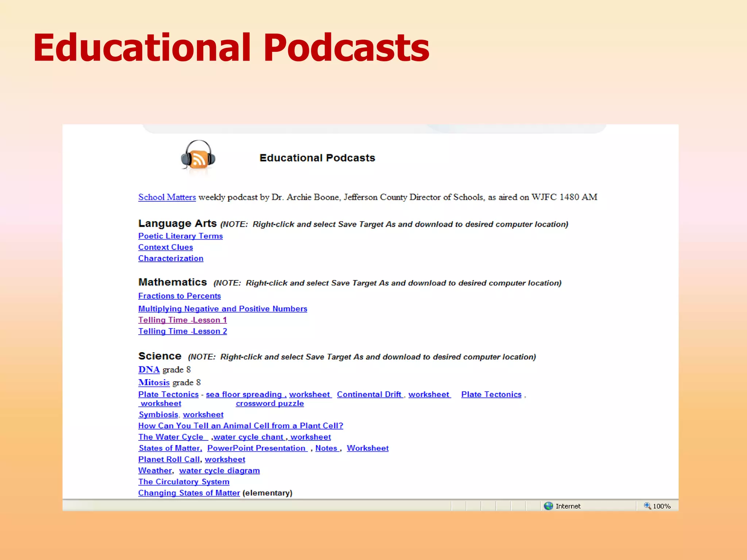Open the water cycle diagram link

click(x=220, y=471)
